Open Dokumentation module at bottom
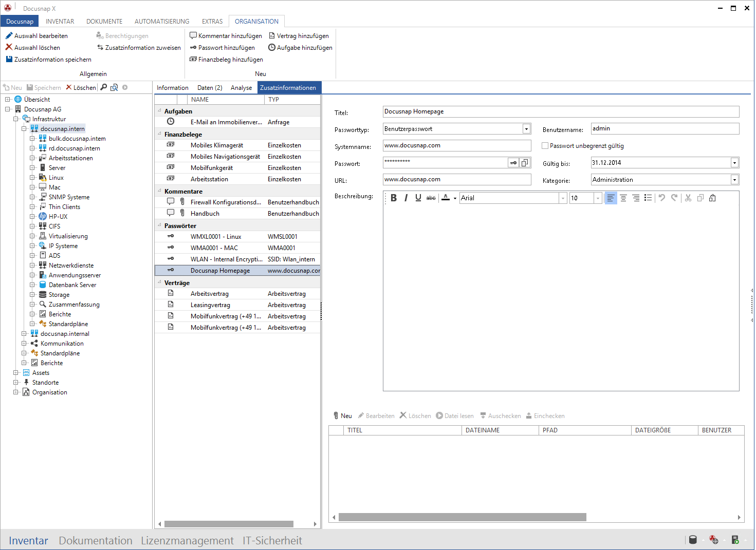 click(96, 540)
